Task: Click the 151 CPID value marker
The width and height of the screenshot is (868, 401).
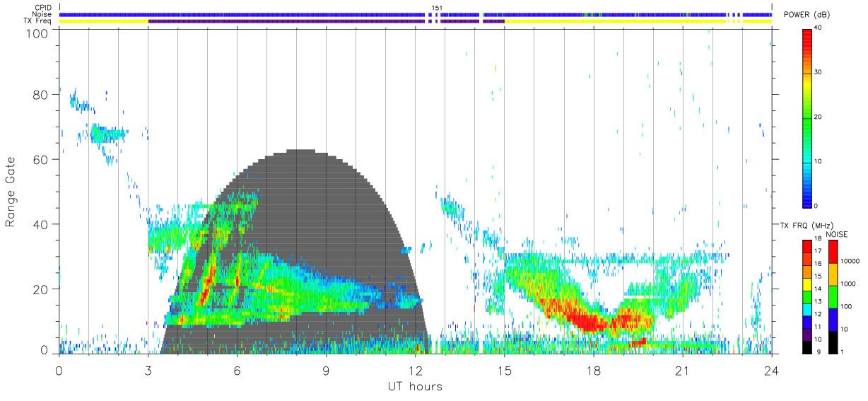Action: 437,8
